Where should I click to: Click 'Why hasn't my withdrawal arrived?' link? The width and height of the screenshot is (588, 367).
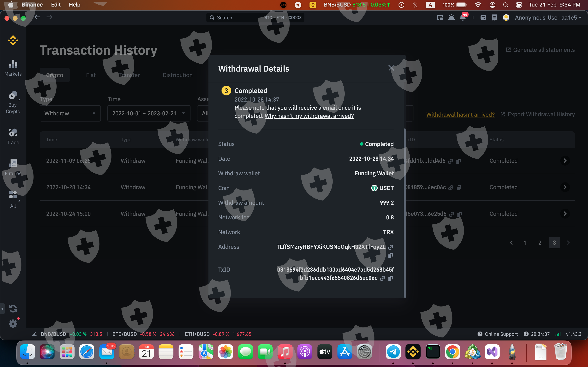point(309,116)
